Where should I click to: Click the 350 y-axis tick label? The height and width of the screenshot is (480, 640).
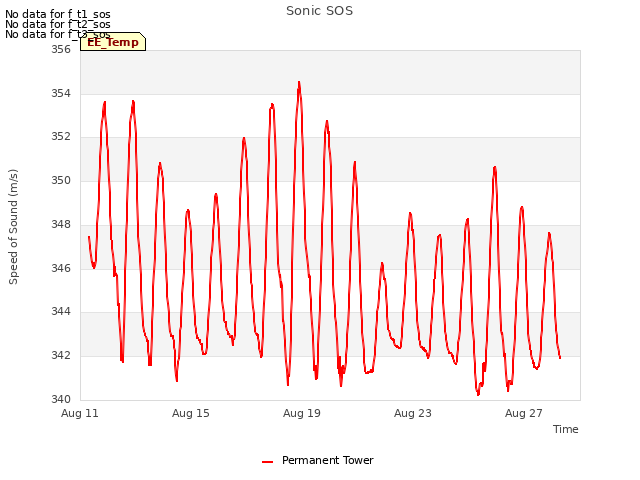61,180
